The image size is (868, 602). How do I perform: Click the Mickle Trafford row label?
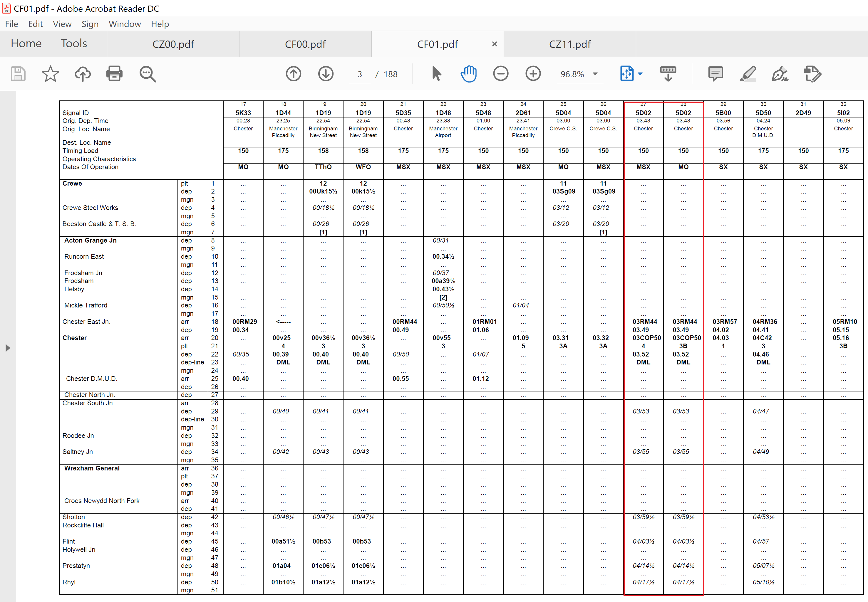click(x=86, y=305)
